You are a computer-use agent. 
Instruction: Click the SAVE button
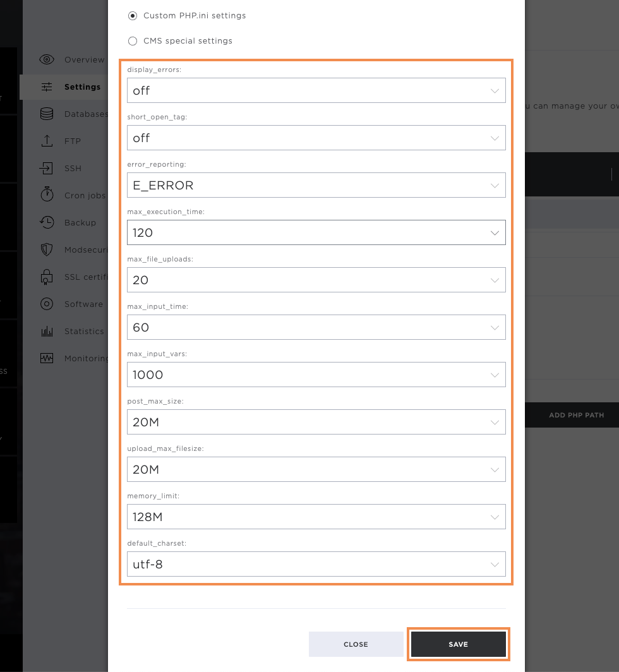[458, 644]
